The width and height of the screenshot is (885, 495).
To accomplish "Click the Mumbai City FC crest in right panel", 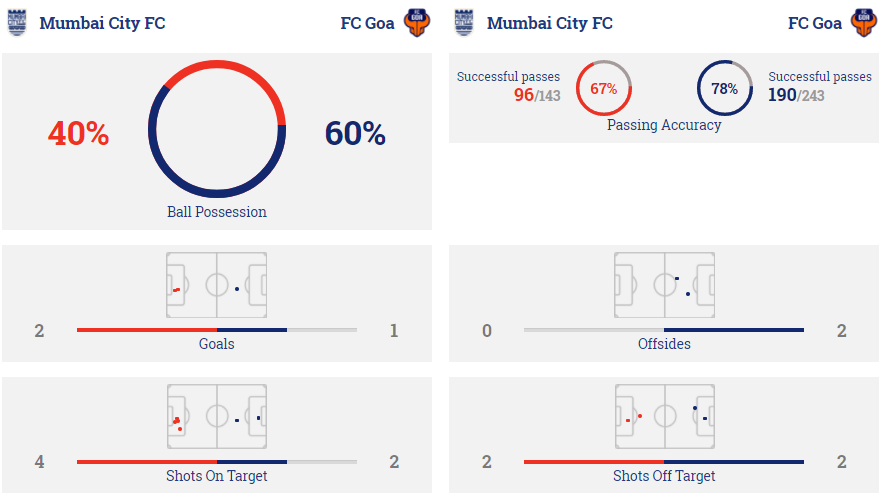I will (464, 23).
